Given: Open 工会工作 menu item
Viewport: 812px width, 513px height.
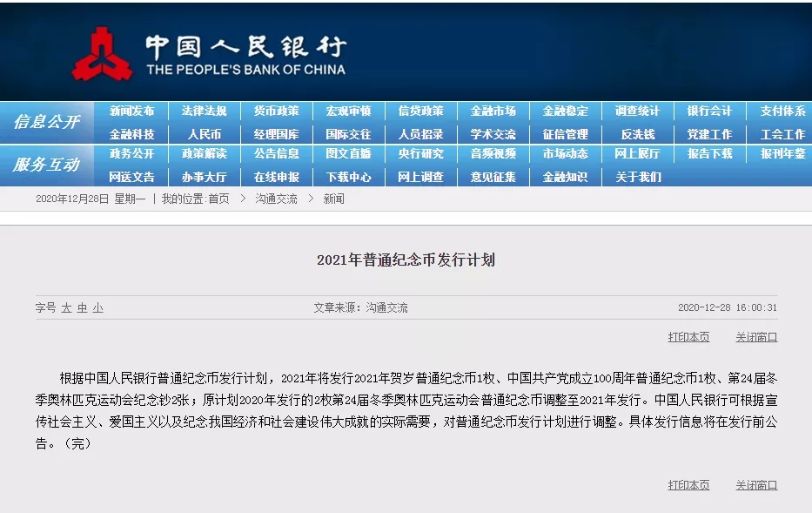Looking at the screenshot, I should click(783, 134).
